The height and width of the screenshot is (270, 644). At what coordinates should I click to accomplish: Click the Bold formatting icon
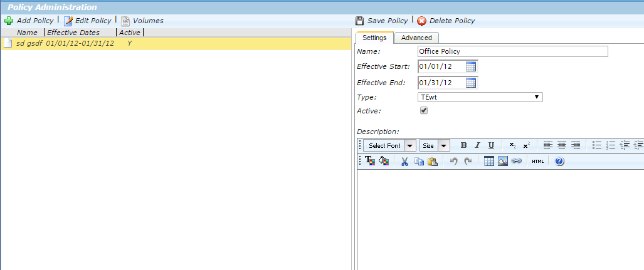(464, 145)
